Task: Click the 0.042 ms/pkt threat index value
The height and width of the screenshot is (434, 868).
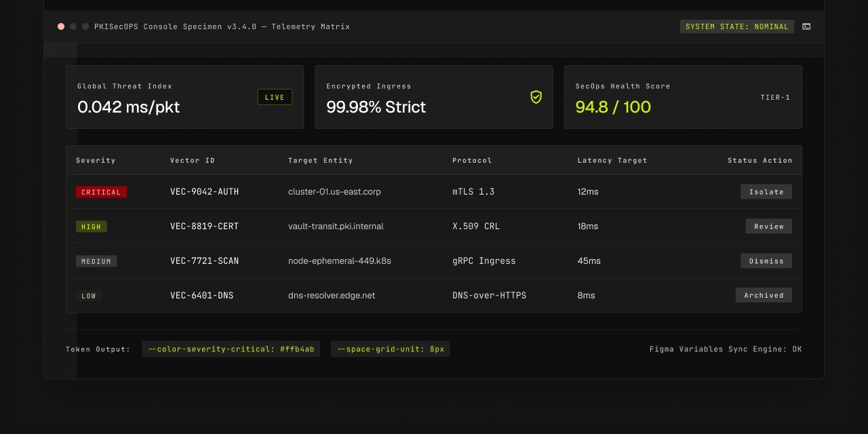Action: pyautogui.click(x=128, y=107)
